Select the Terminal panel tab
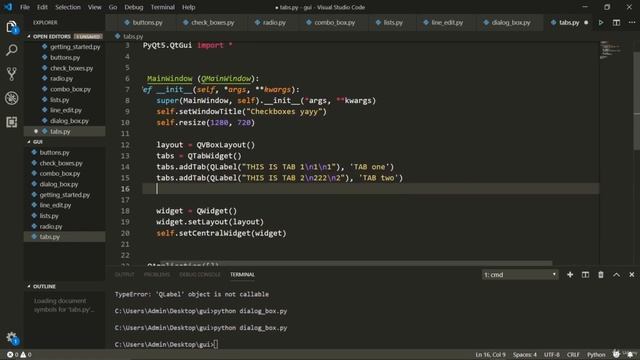 tap(242, 275)
